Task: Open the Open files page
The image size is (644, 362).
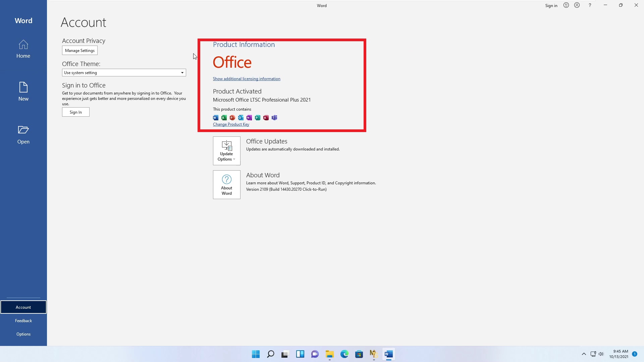Action: coord(23,134)
